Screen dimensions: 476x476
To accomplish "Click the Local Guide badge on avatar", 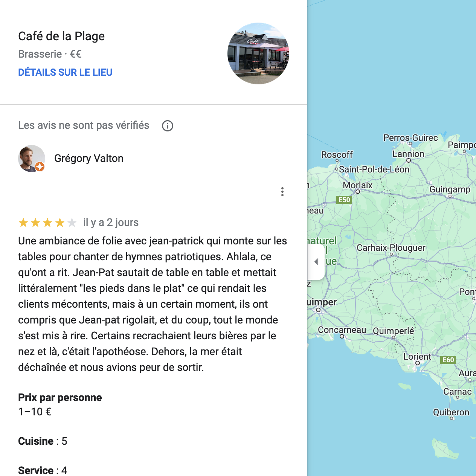I will pyautogui.click(x=40, y=167).
